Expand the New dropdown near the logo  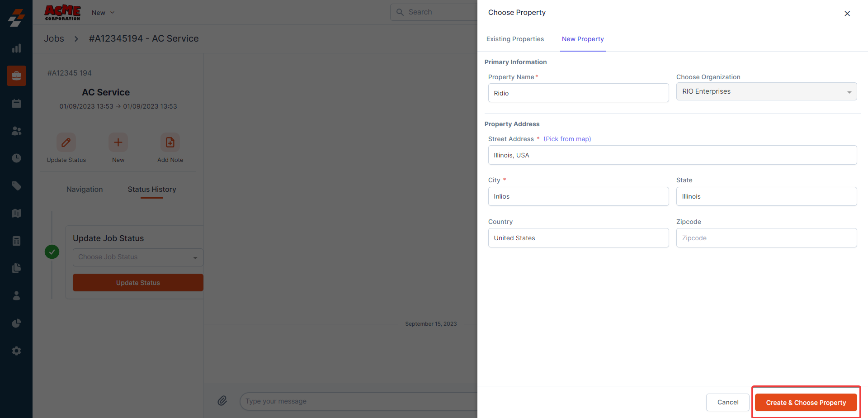tap(103, 13)
